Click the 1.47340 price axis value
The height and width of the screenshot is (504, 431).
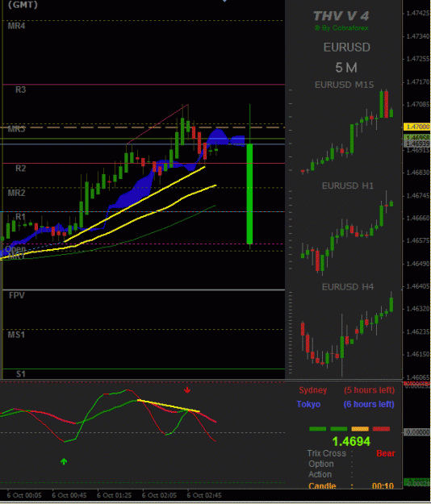pyautogui.click(x=418, y=36)
